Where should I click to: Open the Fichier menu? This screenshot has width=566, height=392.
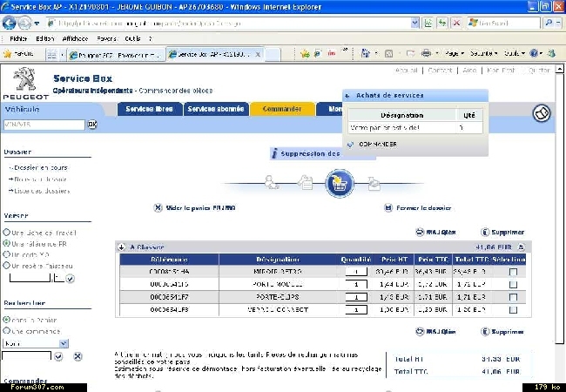point(18,38)
